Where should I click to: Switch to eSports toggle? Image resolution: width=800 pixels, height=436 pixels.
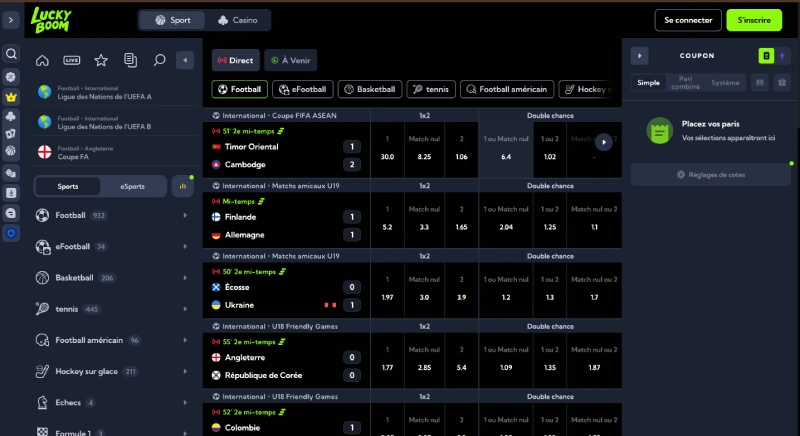pyautogui.click(x=132, y=186)
